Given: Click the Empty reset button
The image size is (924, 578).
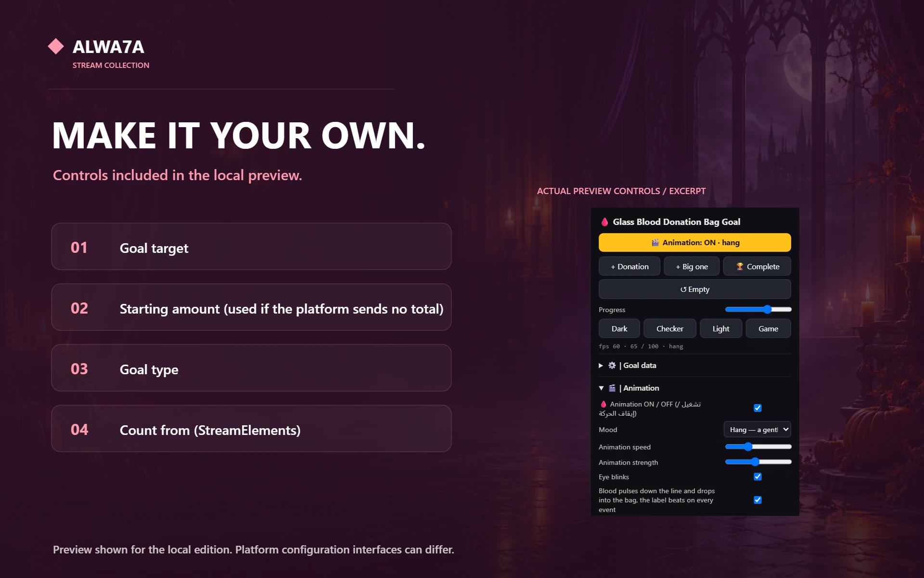Looking at the screenshot, I should [694, 289].
